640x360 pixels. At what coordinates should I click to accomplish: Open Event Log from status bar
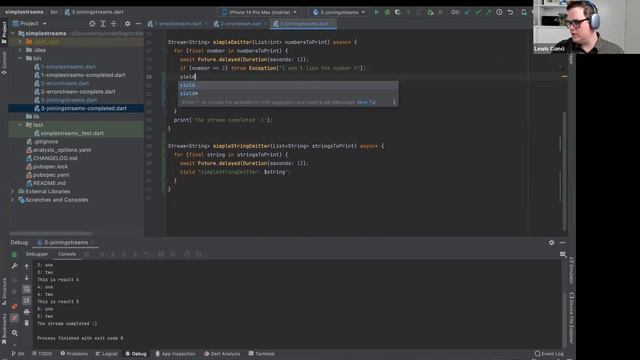pos(549,354)
